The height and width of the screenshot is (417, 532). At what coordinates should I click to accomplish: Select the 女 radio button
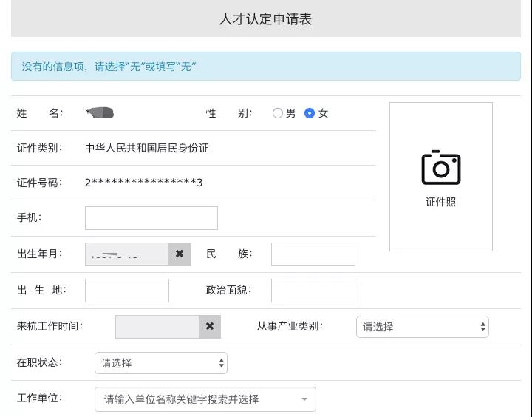310,113
